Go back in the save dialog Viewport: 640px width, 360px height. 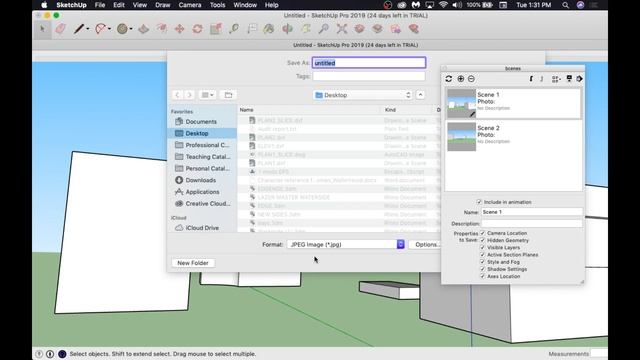pos(177,95)
